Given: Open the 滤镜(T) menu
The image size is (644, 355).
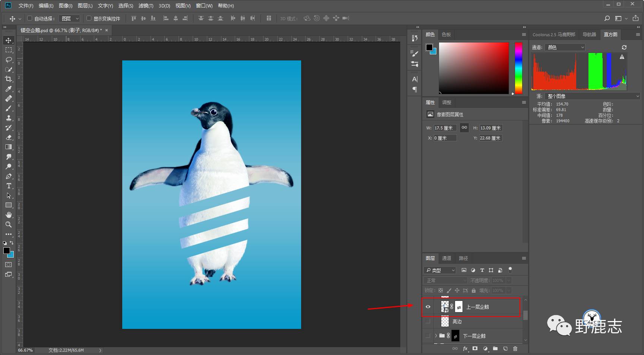Looking at the screenshot, I should pyautogui.click(x=146, y=6).
